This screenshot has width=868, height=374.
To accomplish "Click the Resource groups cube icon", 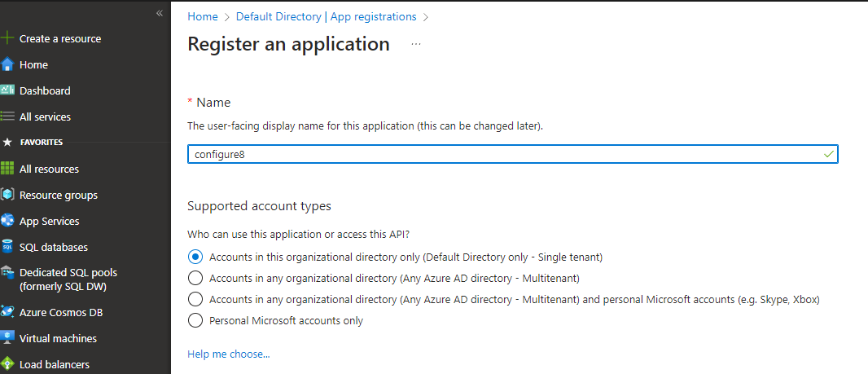I will tap(7, 195).
